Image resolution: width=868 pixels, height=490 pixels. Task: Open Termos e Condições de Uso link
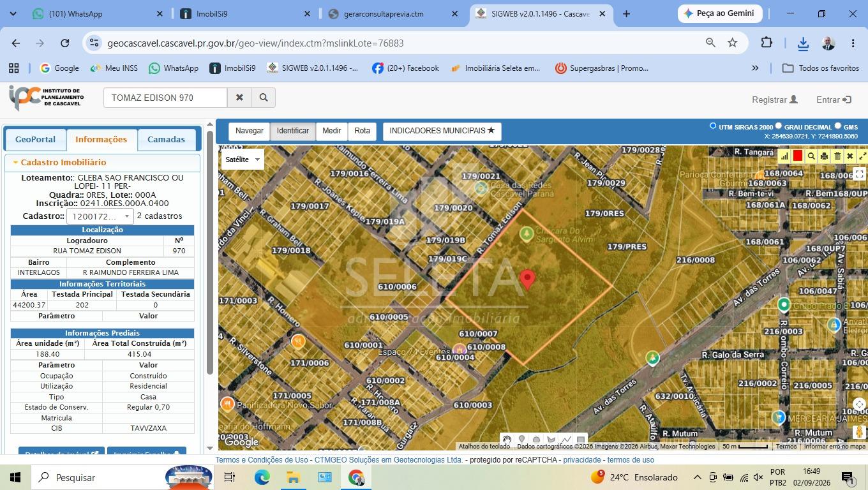[x=262, y=459]
